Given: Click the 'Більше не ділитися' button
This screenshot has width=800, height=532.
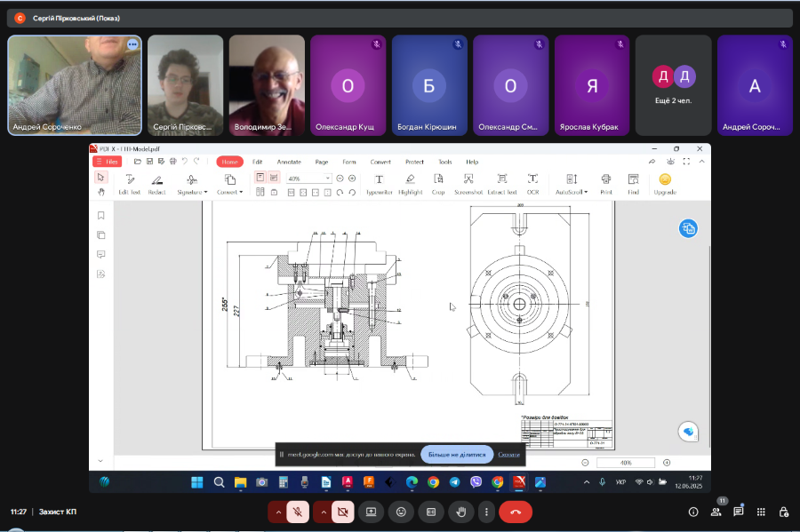Looking at the screenshot, I should pyautogui.click(x=457, y=454).
